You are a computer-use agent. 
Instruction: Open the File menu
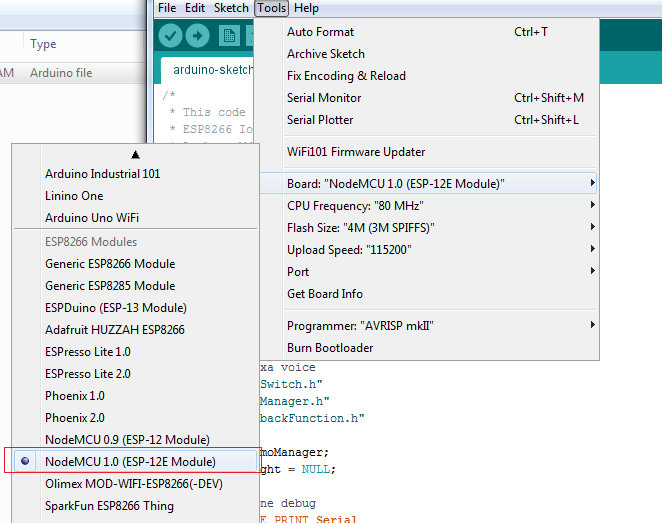click(x=167, y=8)
